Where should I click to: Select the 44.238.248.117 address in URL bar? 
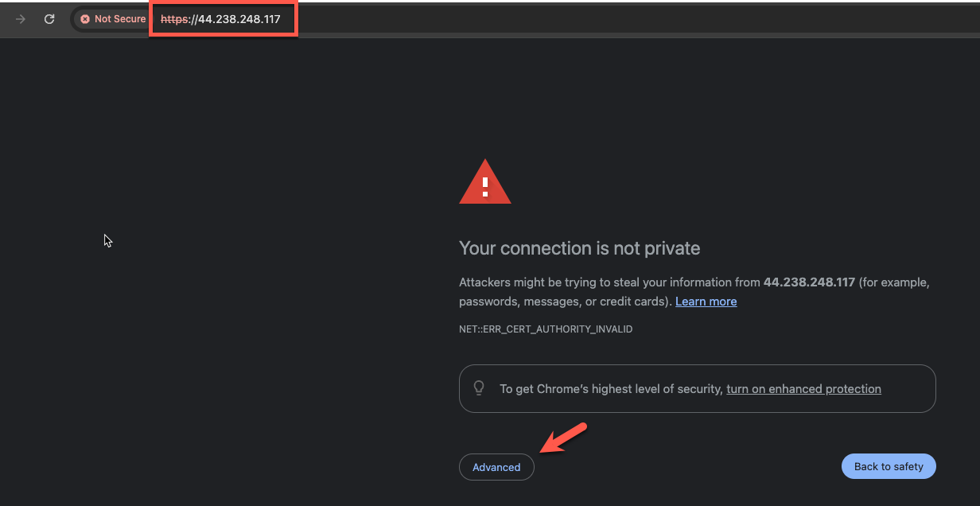tap(239, 19)
